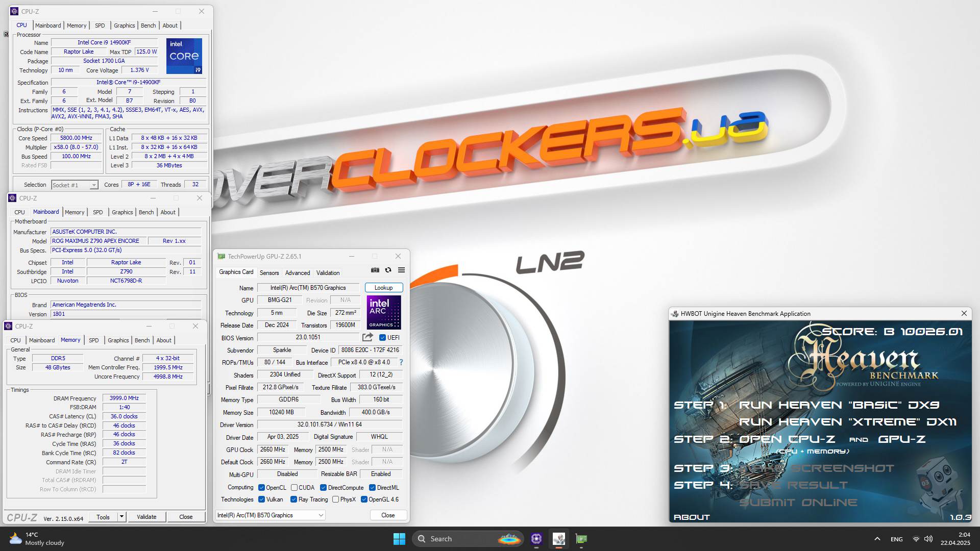The height and width of the screenshot is (551, 980).
Task: Open About tab in top CPU-Z window
Action: click(x=170, y=26)
